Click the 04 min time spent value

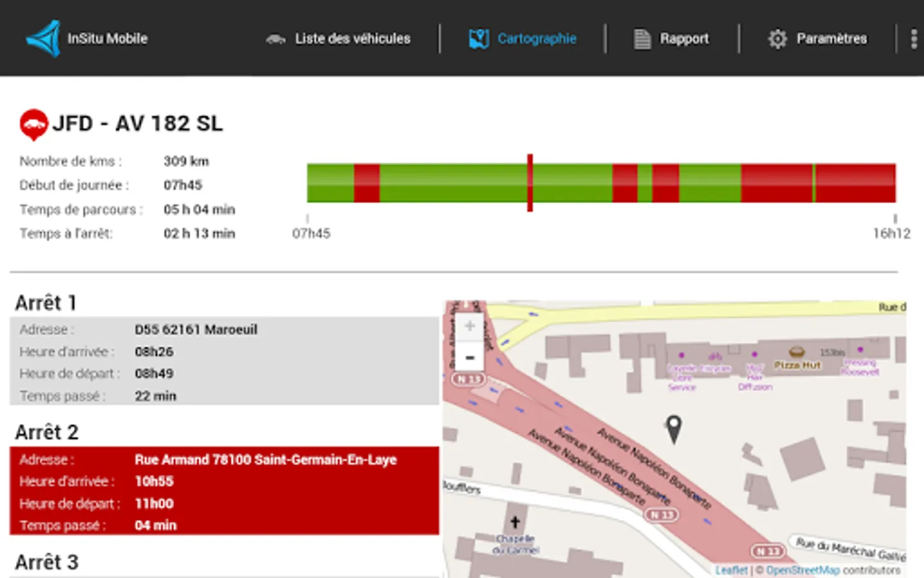155,526
